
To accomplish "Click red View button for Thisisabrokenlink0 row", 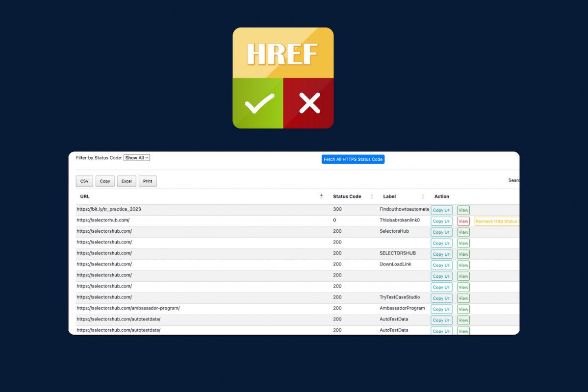I will pyautogui.click(x=463, y=221).
